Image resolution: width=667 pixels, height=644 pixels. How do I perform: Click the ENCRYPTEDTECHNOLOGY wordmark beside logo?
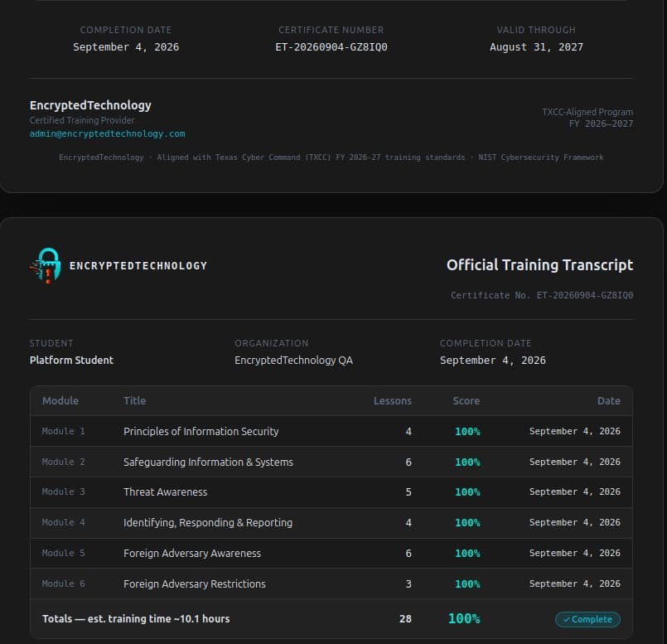[138, 266]
